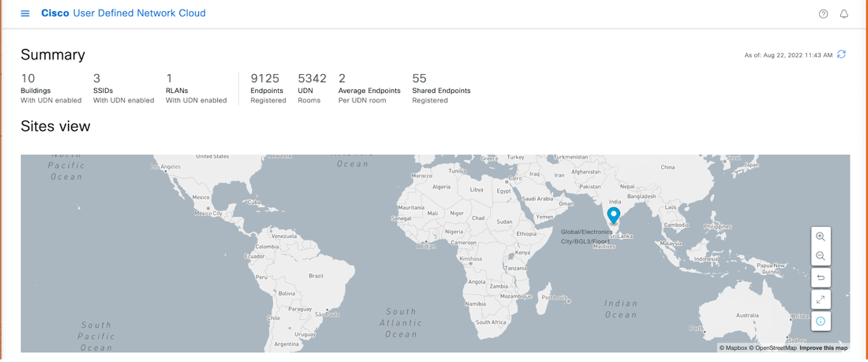Show map info using the info icon
Image resolution: width=868 pixels, height=362 pixels.
[821, 321]
